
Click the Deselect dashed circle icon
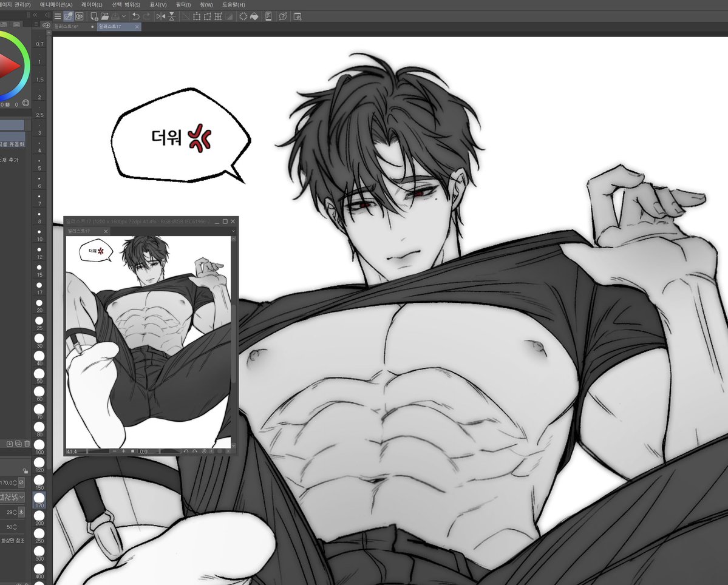pyautogui.click(x=243, y=16)
